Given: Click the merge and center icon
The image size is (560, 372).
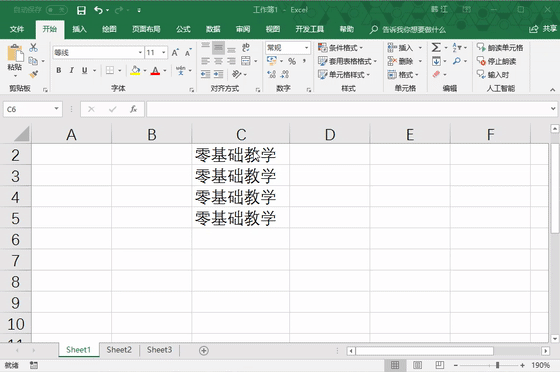Looking at the screenshot, I should point(246,61).
